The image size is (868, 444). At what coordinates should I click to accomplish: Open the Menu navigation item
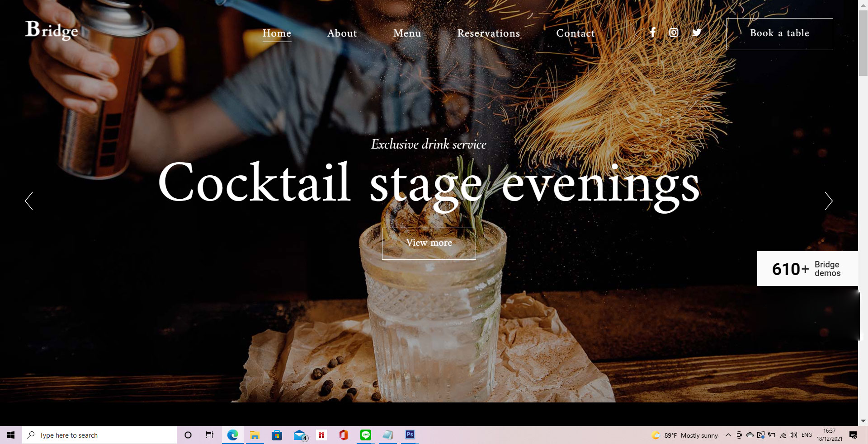point(407,33)
